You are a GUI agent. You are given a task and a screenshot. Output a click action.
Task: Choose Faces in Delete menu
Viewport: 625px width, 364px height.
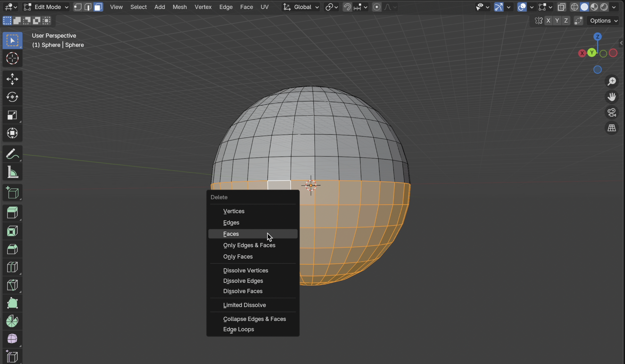(x=231, y=234)
